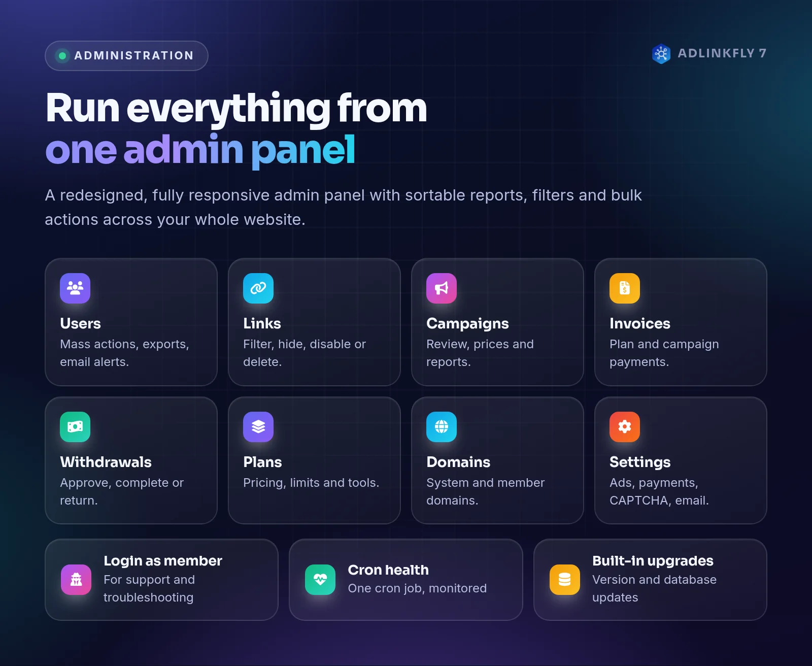Click the green dot in Administration badge
812x666 pixels.
pos(62,56)
